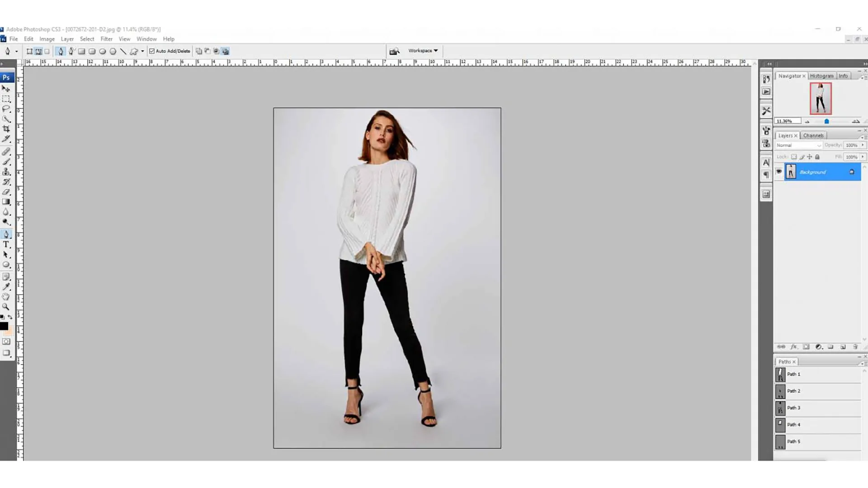The height and width of the screenshot is (488, 868).
Task: Select the Eyedropper tool
Action: click(x=6, y=286)
